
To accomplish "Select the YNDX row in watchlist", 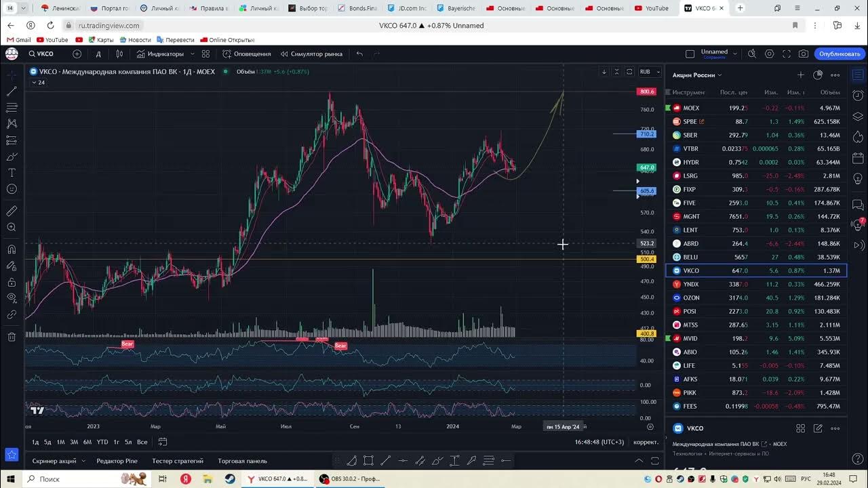I will pos(756,284).
